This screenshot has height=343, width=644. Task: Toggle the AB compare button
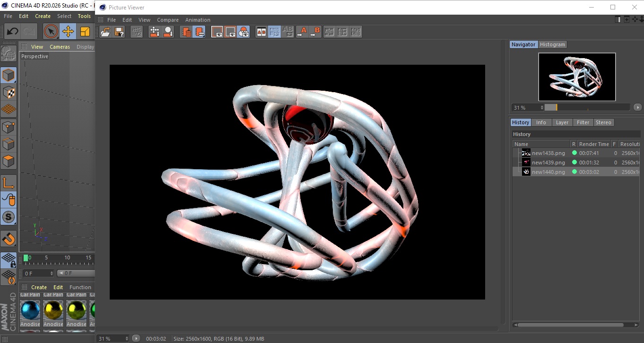tap(261, 32)
